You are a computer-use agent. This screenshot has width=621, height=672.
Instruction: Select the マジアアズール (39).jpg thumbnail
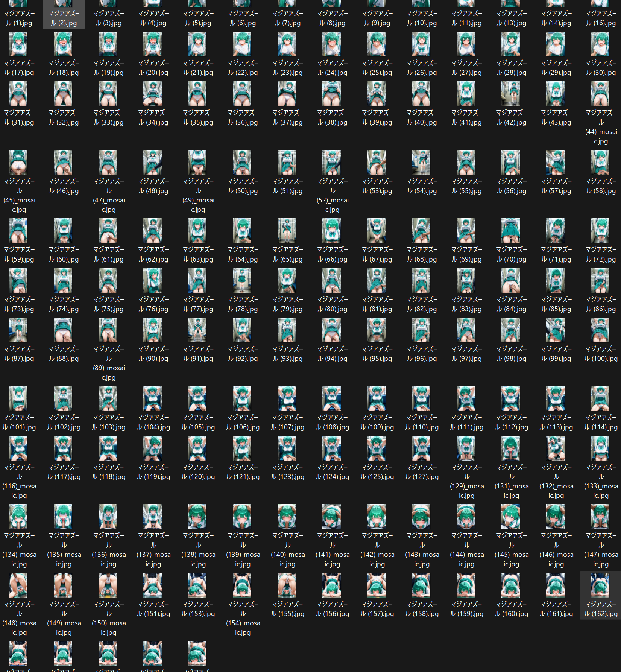[x=377, y=94]
